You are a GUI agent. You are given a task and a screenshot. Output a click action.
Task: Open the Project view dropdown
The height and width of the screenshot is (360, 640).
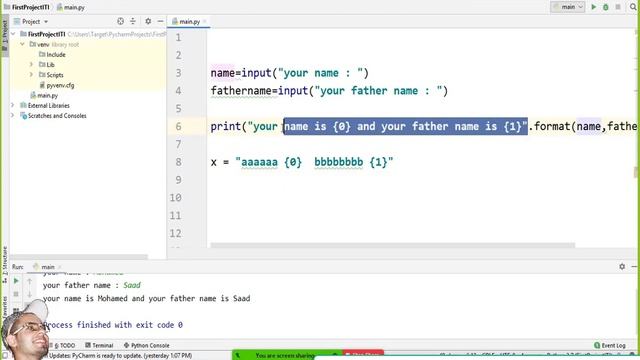(x=31, y=21)
